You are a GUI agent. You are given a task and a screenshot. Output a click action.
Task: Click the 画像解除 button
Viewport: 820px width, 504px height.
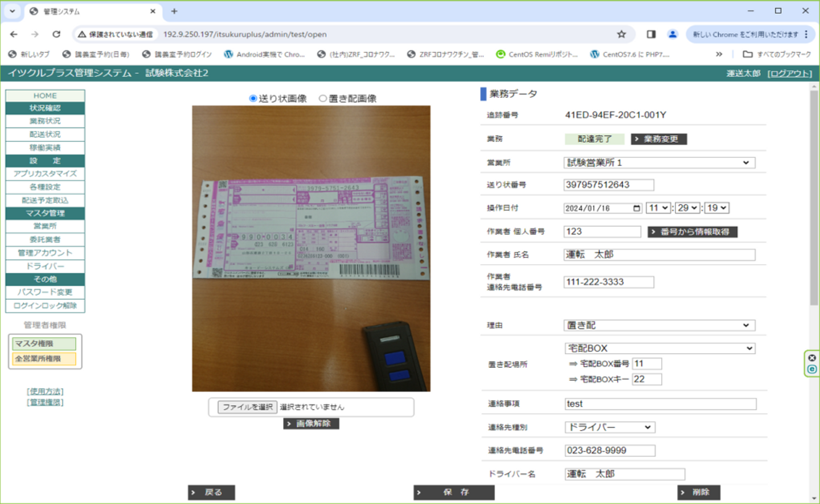pos(311,424)
